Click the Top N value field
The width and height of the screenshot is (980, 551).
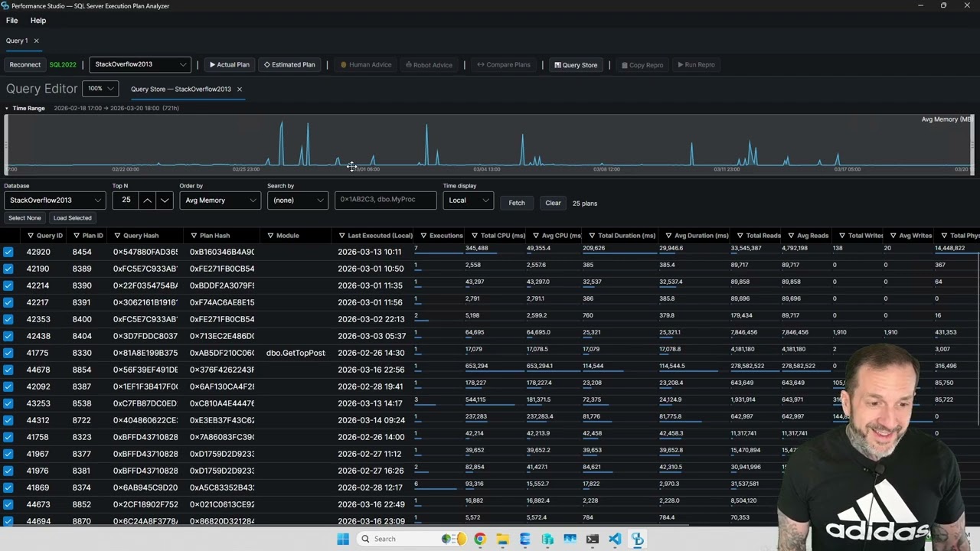[126, 201]
